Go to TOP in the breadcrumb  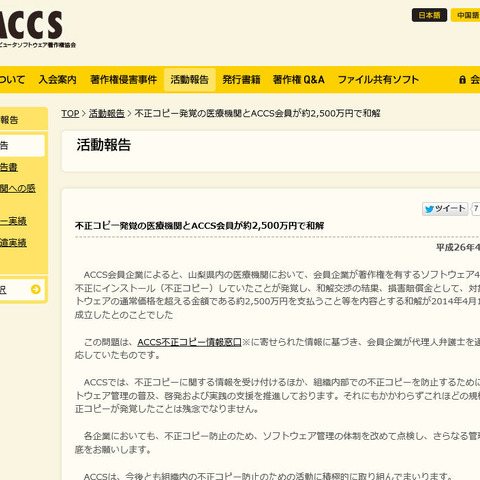coord(70,114)
